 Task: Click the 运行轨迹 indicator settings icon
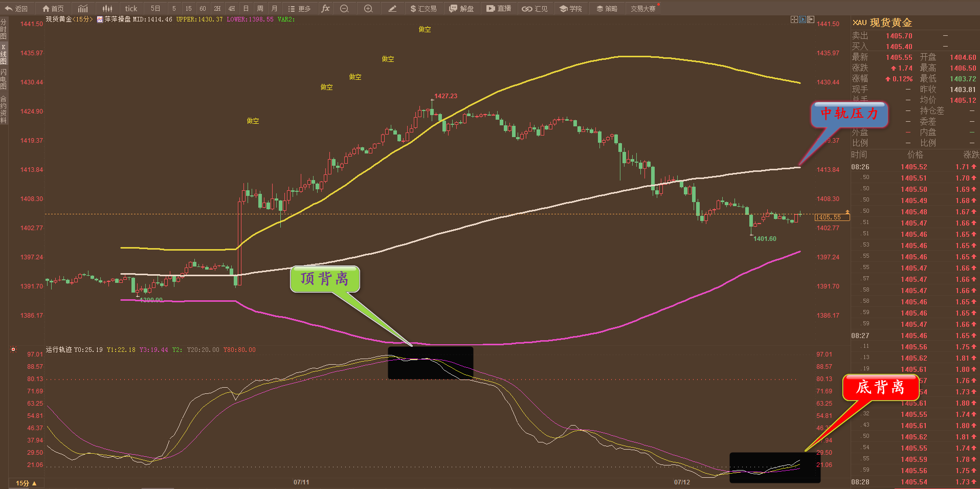pyautogui.click(x=13, y=350)
